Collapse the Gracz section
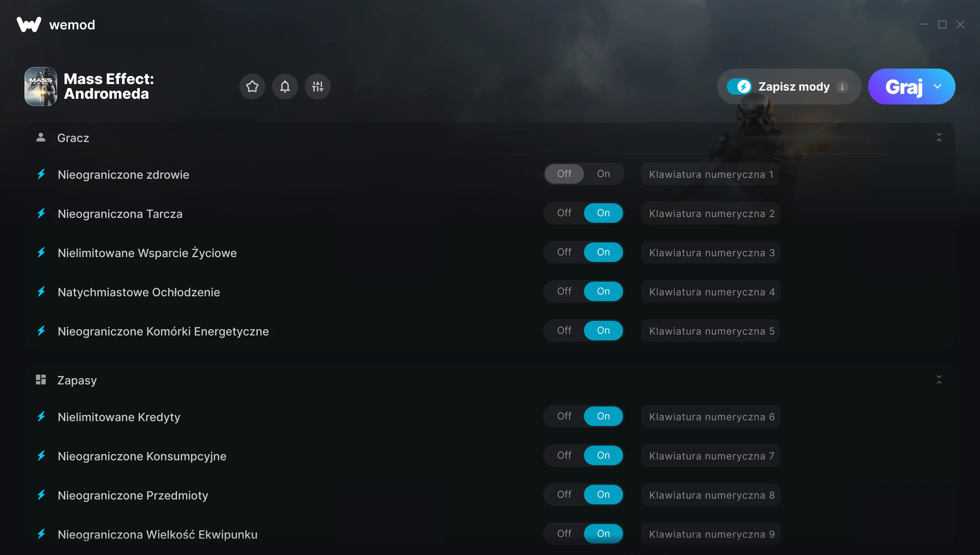 point(939,138)
